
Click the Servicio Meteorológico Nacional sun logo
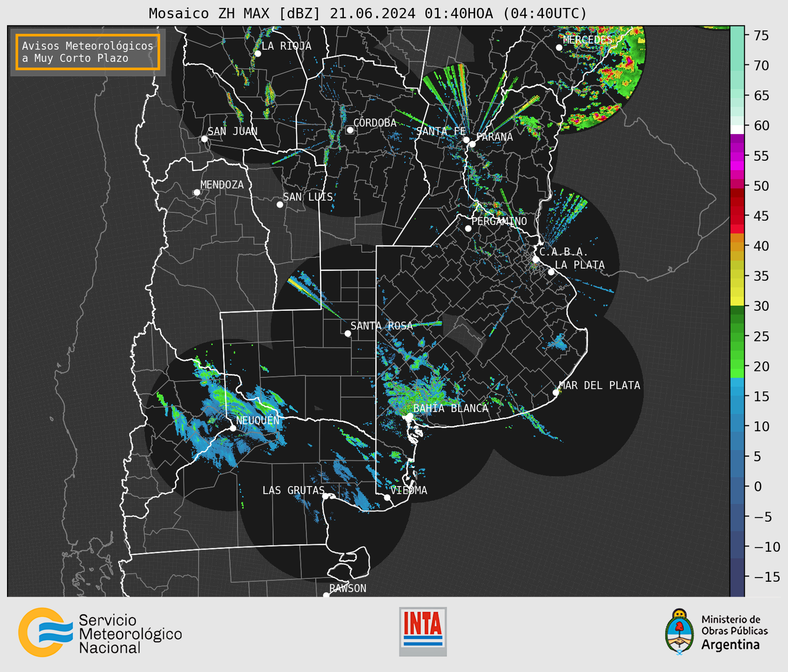45,632
